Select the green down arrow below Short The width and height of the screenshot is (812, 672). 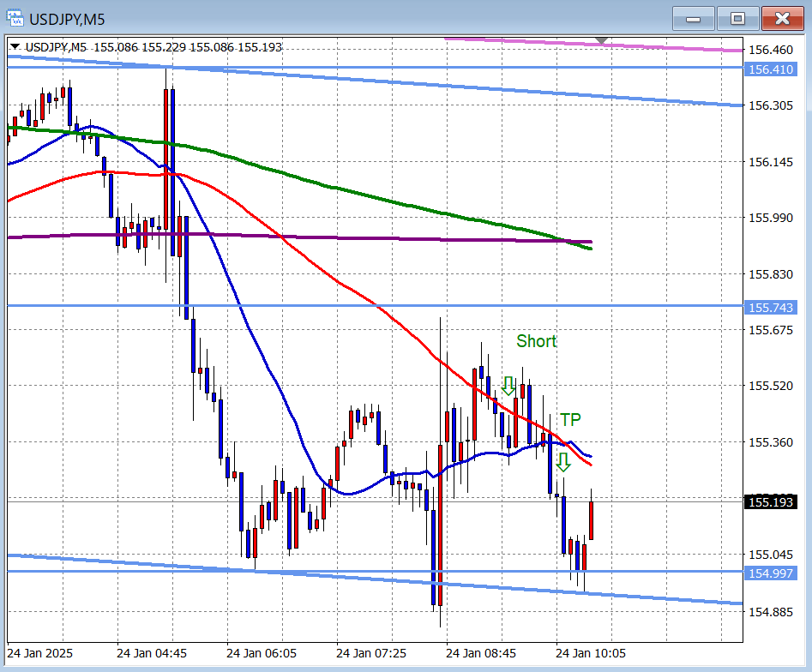[508, 386]
